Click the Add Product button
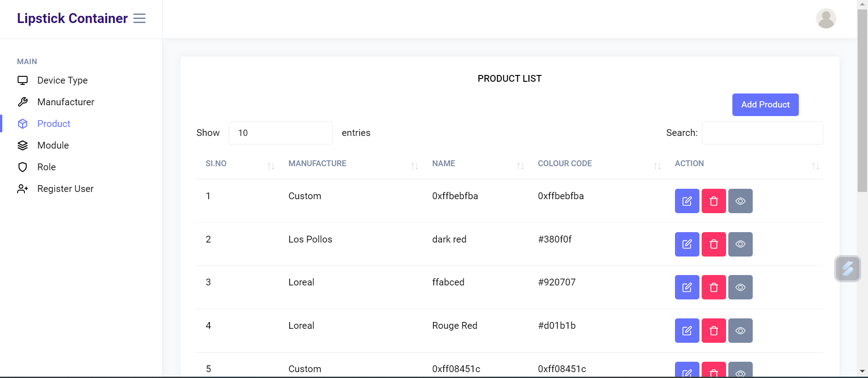This screenshot has height=378, width=868. pyautogui.click(x=765, y=105)
